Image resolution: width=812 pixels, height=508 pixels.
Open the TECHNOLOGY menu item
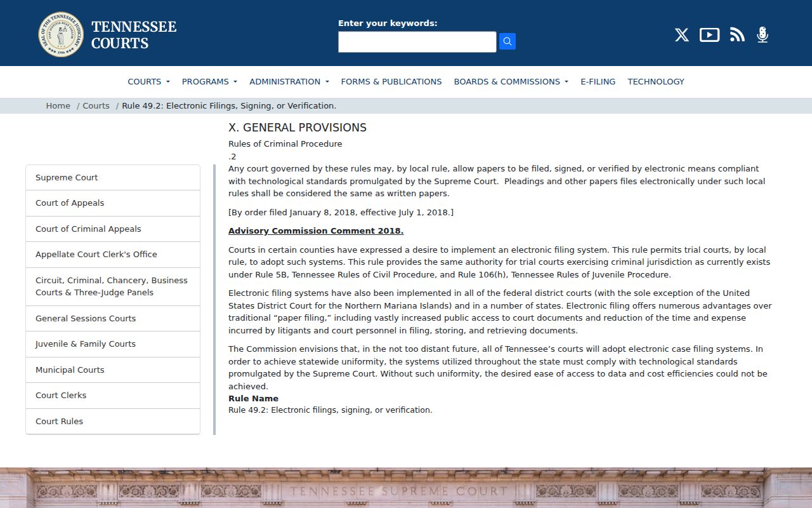click(x=656, y=81)
